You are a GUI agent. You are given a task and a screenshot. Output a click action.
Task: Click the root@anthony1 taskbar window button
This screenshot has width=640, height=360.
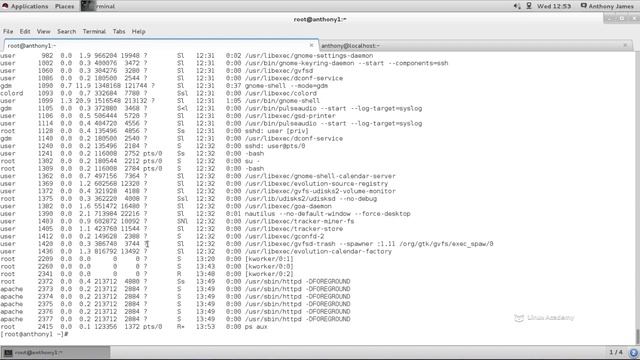coord(56,352)
